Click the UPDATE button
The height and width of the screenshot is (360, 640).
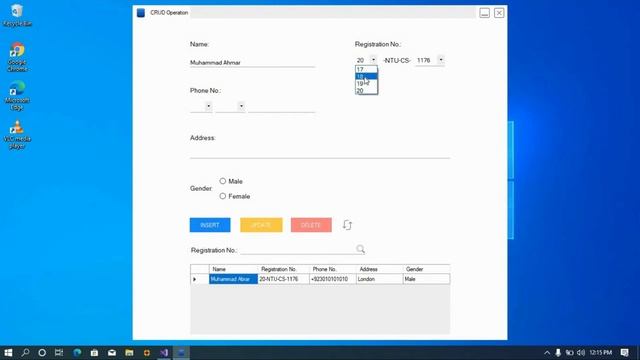(x=261, y=225)
